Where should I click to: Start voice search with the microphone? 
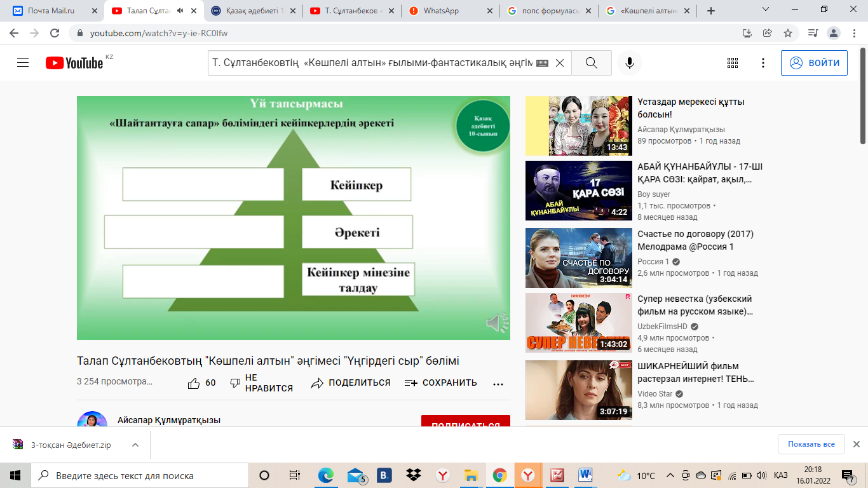click(630, 63)
